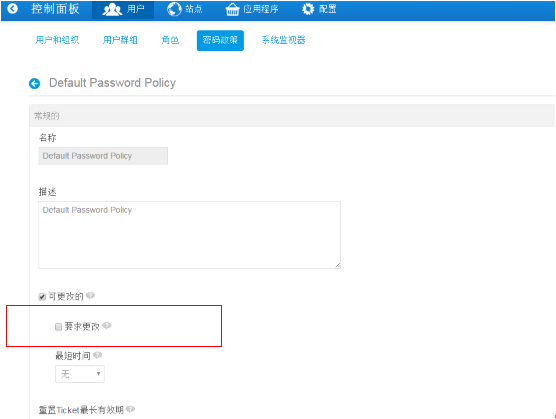This screenshot has width=556, height=419.
Task: Open the 配置 menu in top bar
Action: point(319,9)
